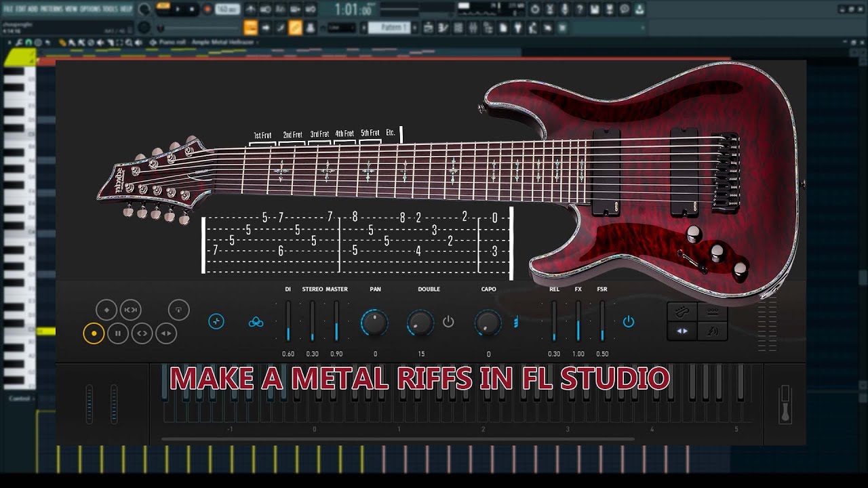Adjust the FSR slider
Image resolution: width=868 pixels, height=488 pixels.
pyautogui.click(x=602, y=321)
